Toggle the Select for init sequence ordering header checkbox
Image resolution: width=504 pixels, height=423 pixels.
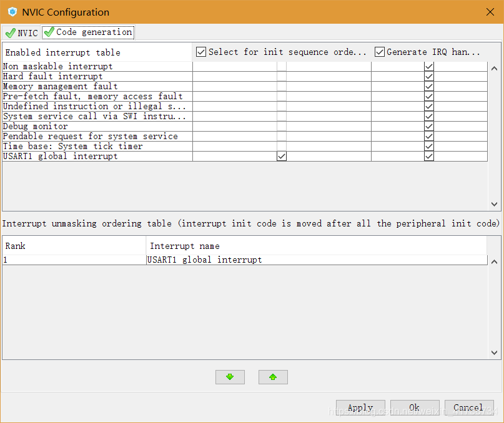201,52
